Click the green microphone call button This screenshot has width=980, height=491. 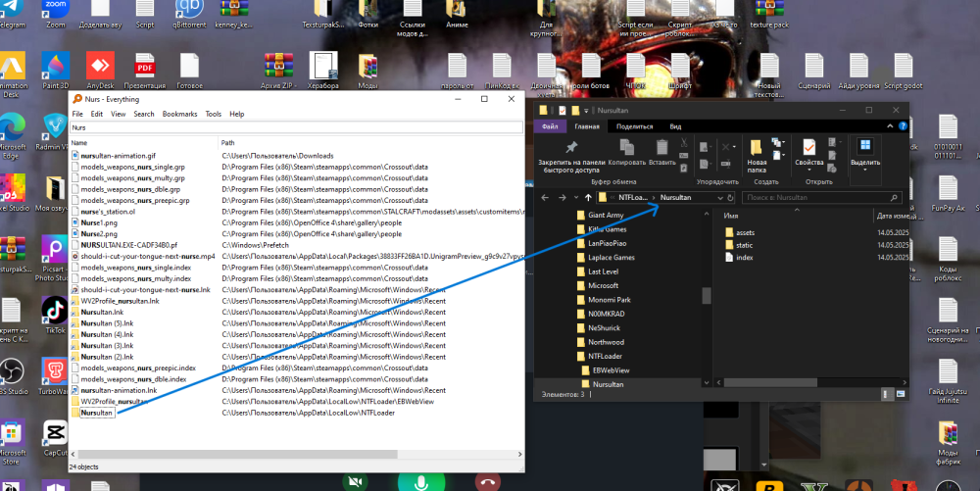click(x=421, y=481)
